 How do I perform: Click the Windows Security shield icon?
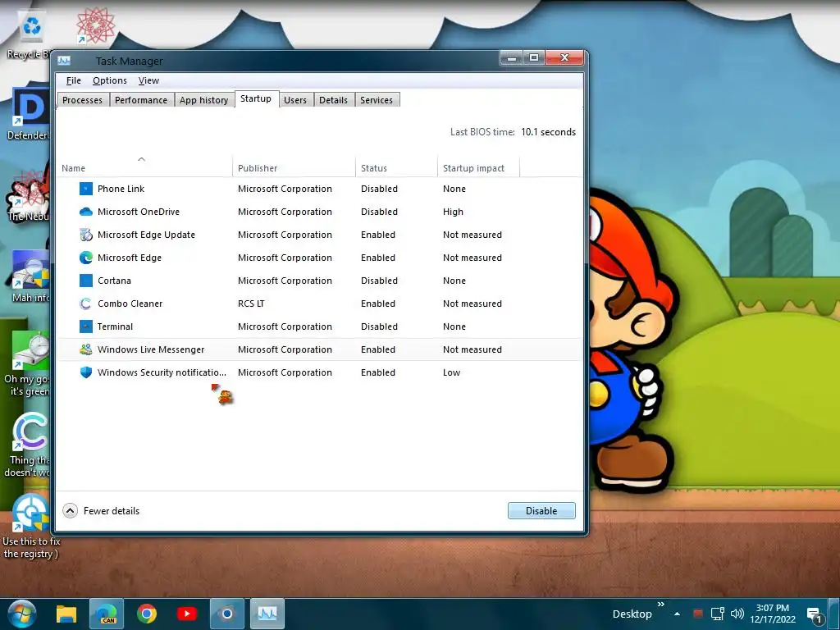point(85,372)
